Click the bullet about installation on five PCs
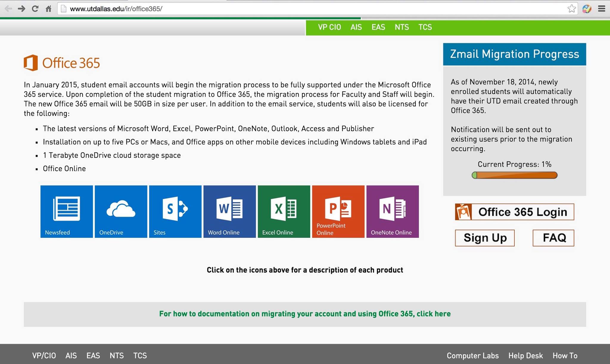 point(235,142)
